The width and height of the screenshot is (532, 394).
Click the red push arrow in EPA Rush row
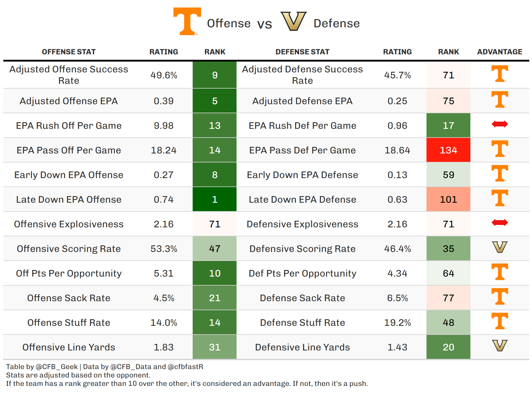pos(500,124)
